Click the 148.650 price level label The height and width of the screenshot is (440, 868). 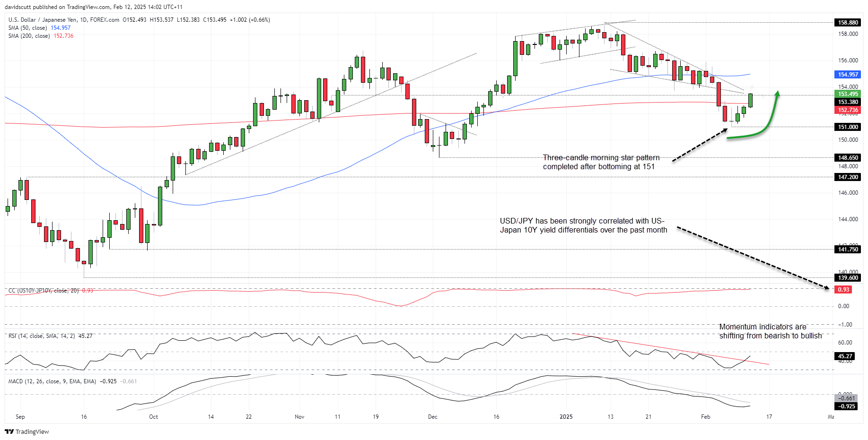848,157
